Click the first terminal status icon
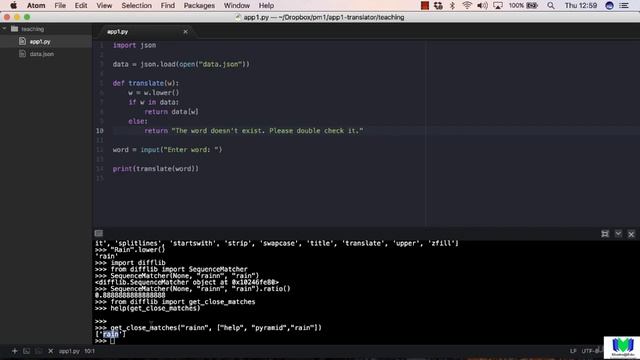640x360 pixels. point(27,351)
